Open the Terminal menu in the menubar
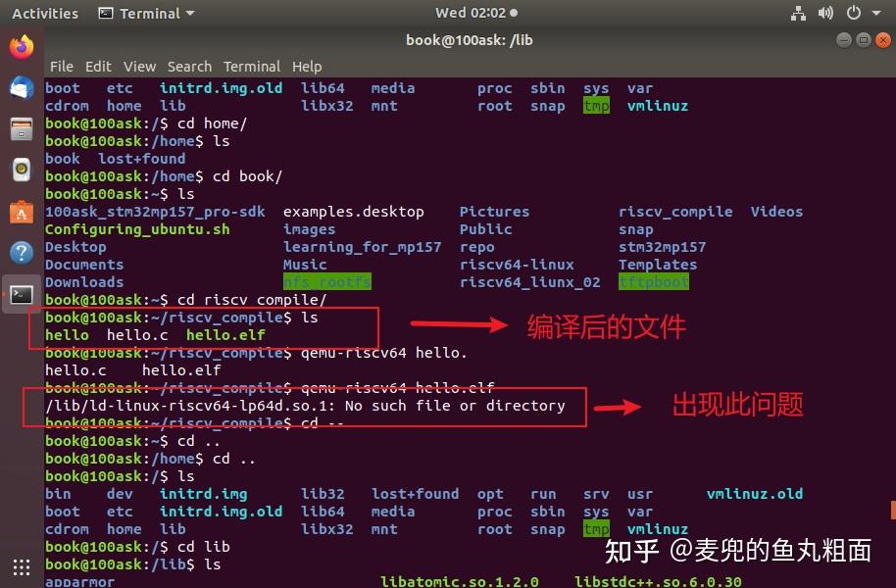 [x=251, y=67]
